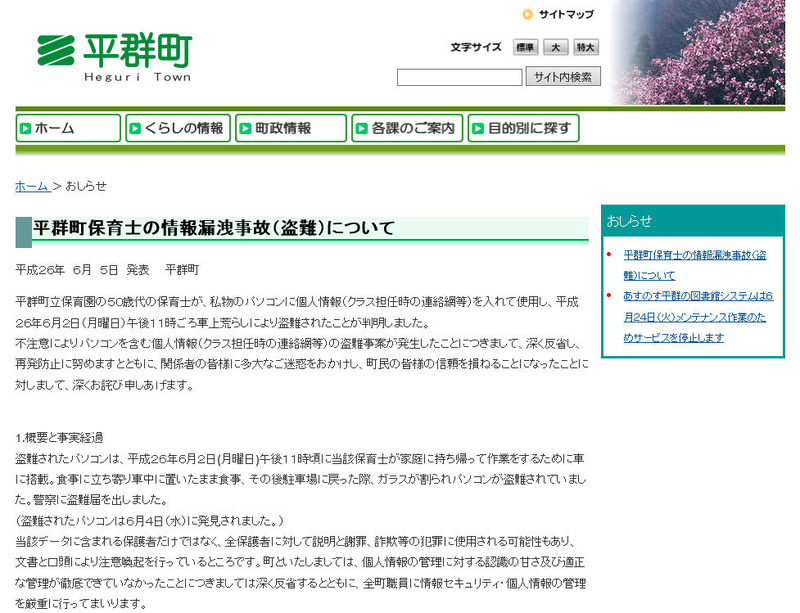Set text size to 特大

(586, 47)
